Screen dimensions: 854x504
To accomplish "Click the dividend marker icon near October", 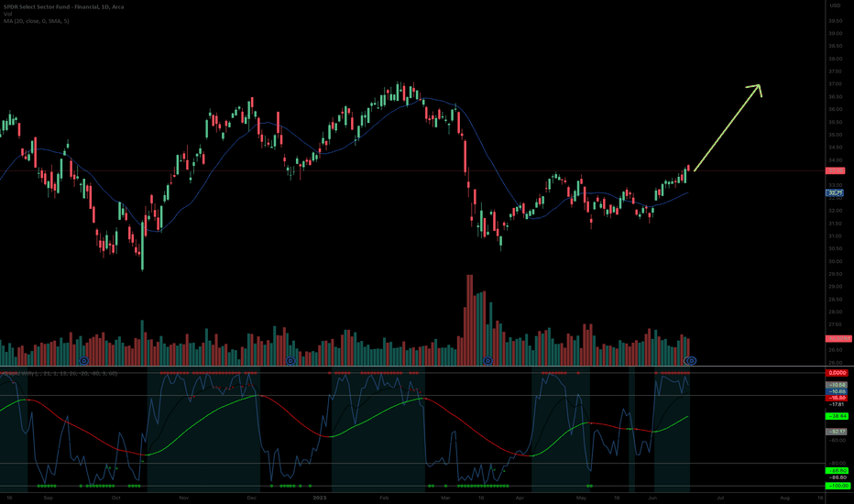I will (83, 361).
